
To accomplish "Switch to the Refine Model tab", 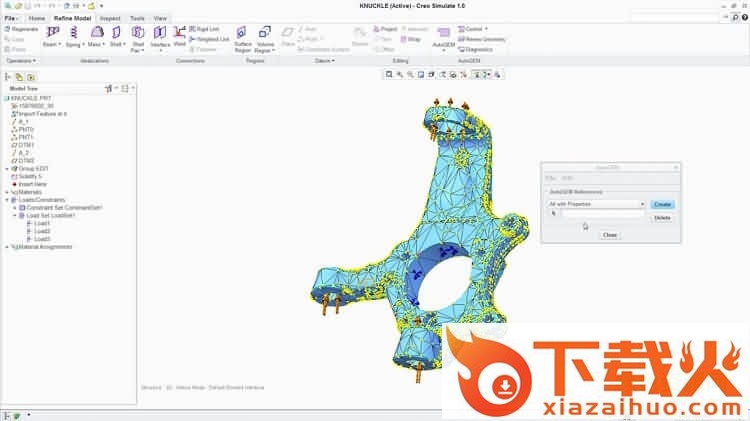I will (72, 18).
